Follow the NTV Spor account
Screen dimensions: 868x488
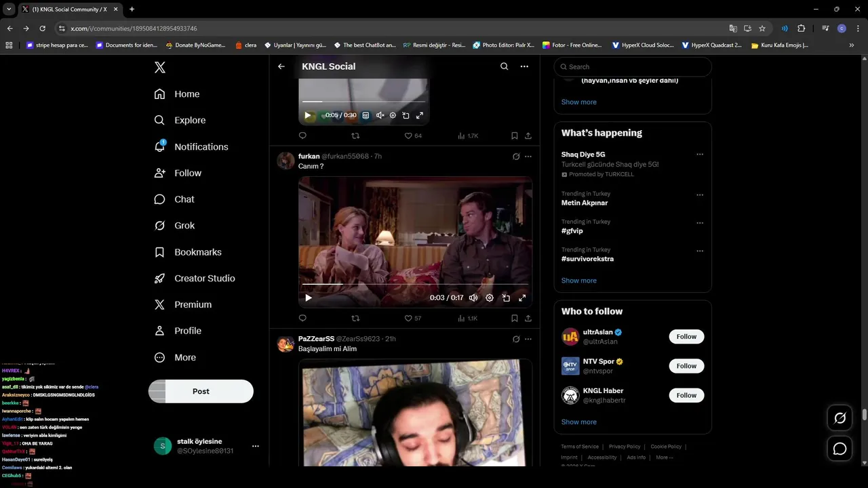(686, 366)
